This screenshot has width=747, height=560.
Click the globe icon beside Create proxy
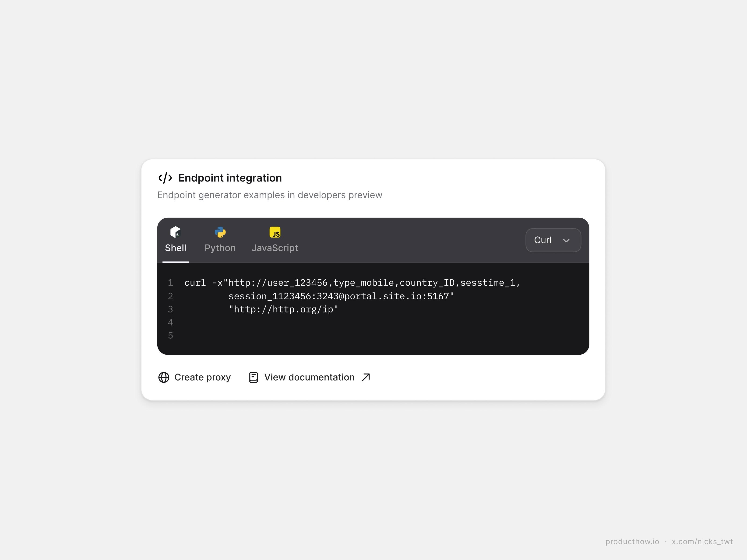pos(164,377)
